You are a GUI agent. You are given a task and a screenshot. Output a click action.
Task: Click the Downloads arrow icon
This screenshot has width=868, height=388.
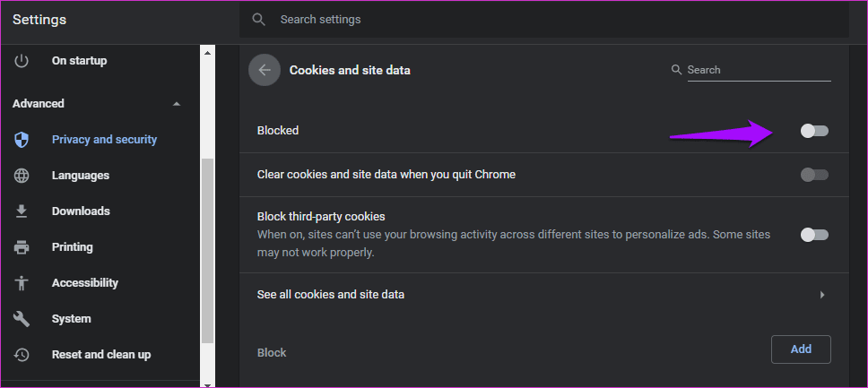[x=22, y=211]
